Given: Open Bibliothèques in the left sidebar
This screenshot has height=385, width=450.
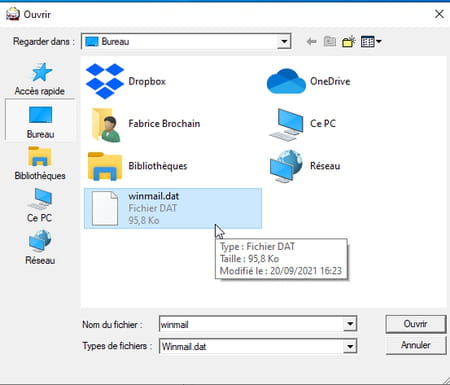Looking at the screenshot, I should pyautogui.click(x=40, y=164).
